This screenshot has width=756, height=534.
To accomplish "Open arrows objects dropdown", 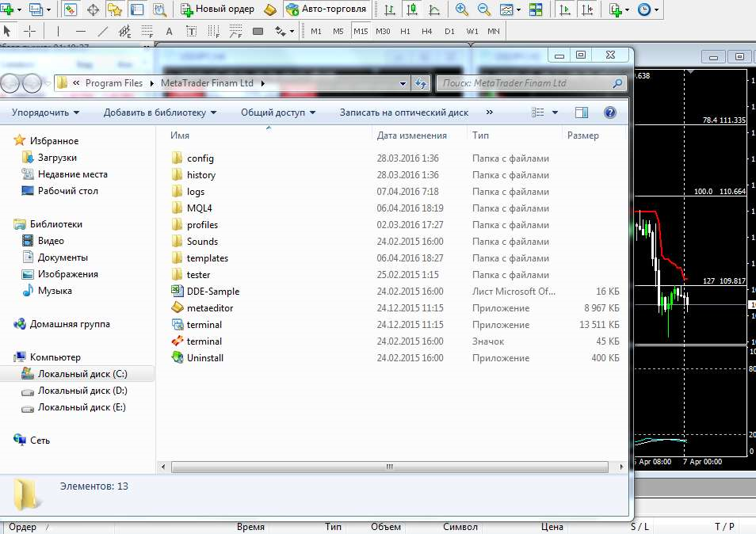I will [292, 32].
